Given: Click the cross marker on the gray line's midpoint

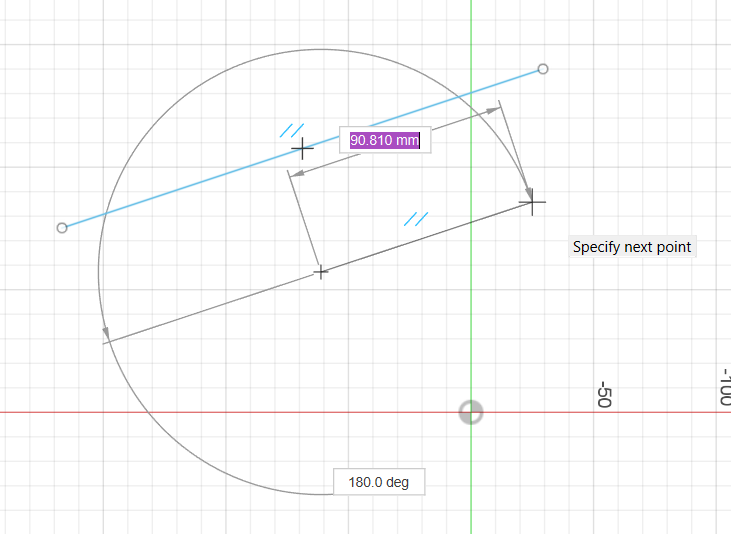Looking at the screenshot, I should (x=320, y=271).
